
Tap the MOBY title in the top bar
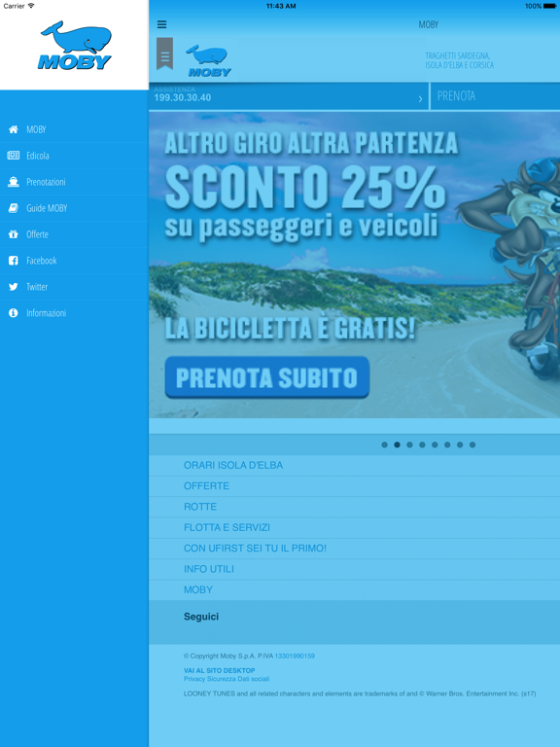point(428,24)
